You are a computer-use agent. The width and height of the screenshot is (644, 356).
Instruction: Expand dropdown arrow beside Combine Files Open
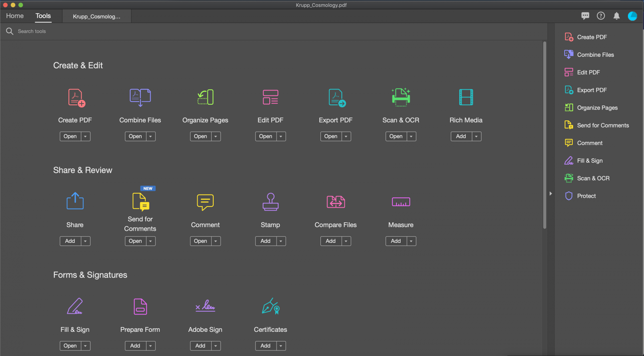coord(151,137)
